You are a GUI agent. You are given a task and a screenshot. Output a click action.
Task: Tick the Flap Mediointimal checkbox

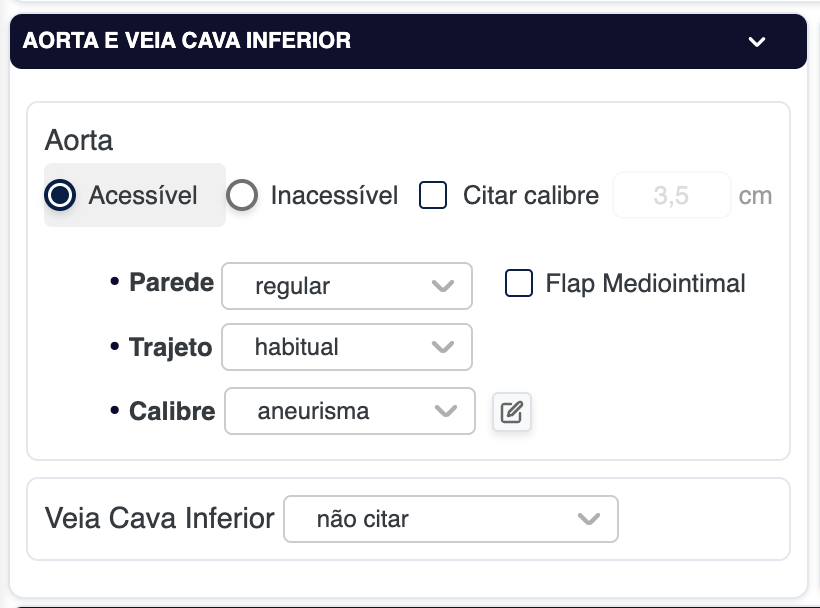tap(519, 284)
